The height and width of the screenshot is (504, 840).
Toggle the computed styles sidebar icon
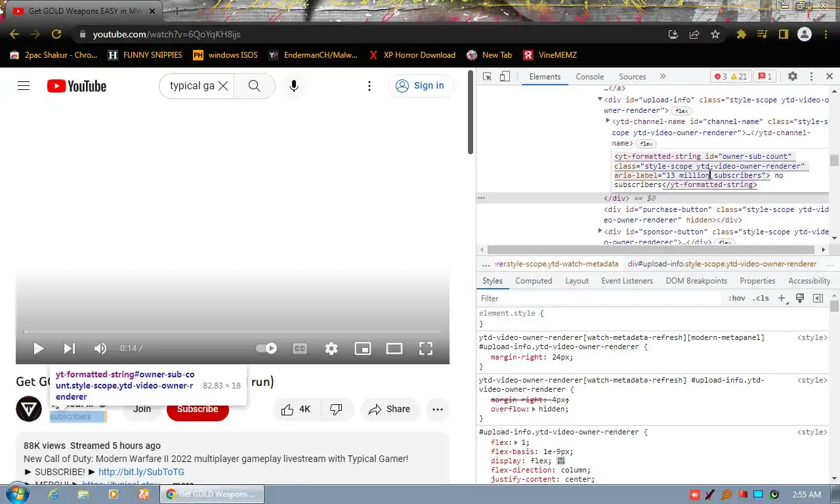[818, 299]
